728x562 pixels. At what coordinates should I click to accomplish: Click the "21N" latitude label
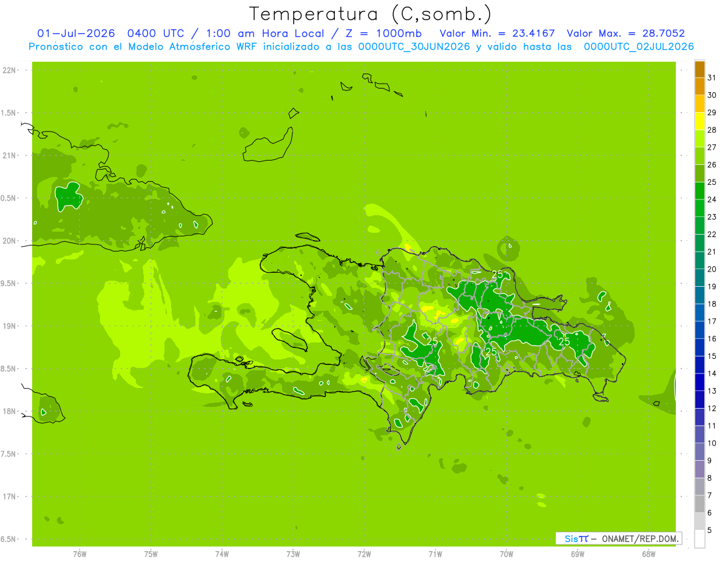point(9,156)
